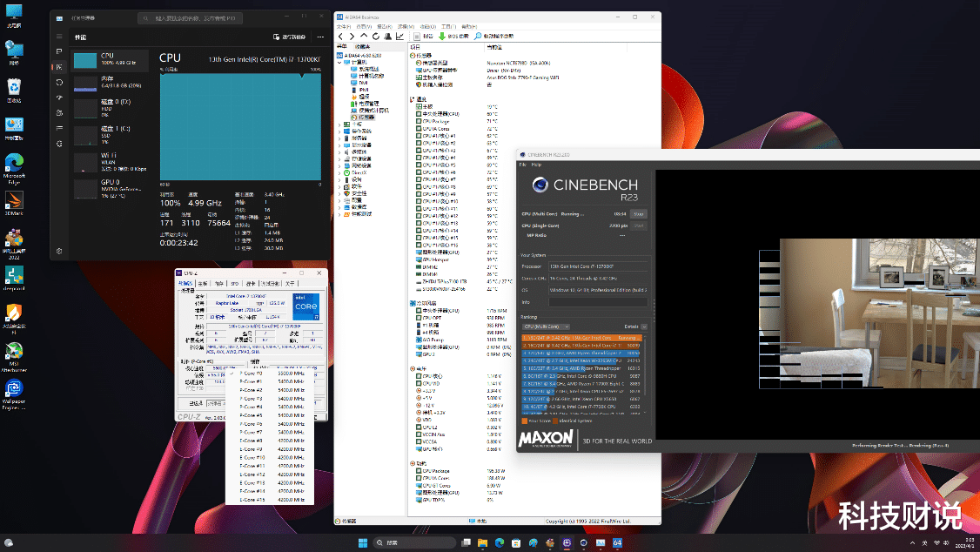Viewport: 980px width, 552px height.
Task: Open Startup apps page in Task Manager sidebar
Action: coord(59,98)
